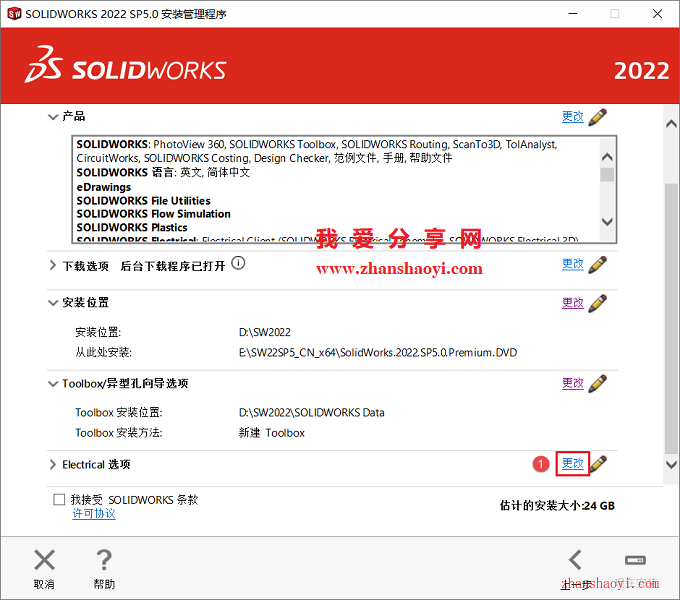Viewport: 680px width, 600px height.
Task: Click the pencil icon beside 产品 更改
Action: (598, 117)
